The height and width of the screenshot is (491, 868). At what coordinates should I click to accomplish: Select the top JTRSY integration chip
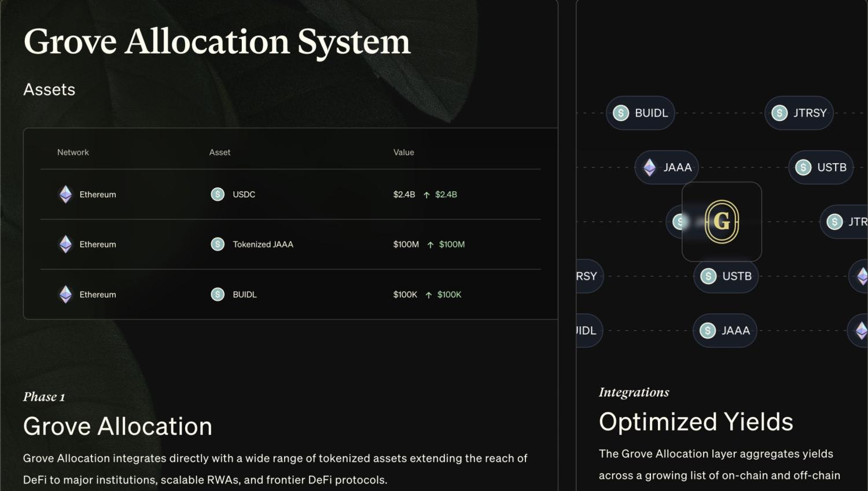pyautogui.click(x=799, y=113)
